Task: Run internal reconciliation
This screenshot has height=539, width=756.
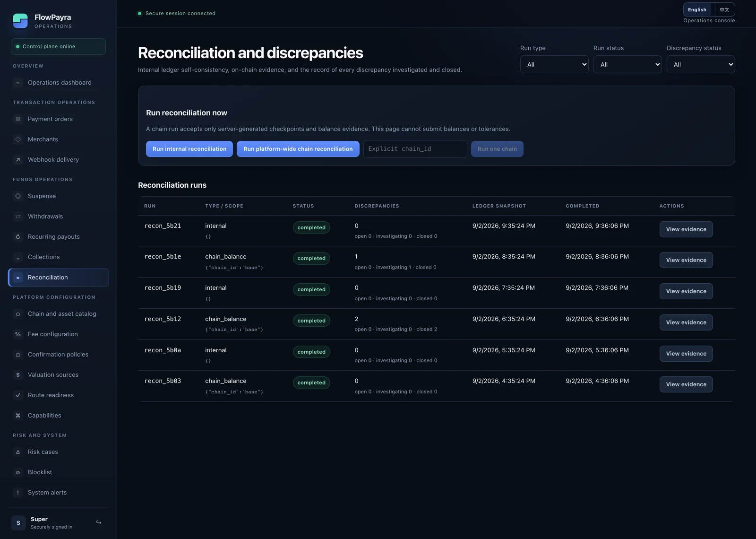Action: click(x=189, y=149)
